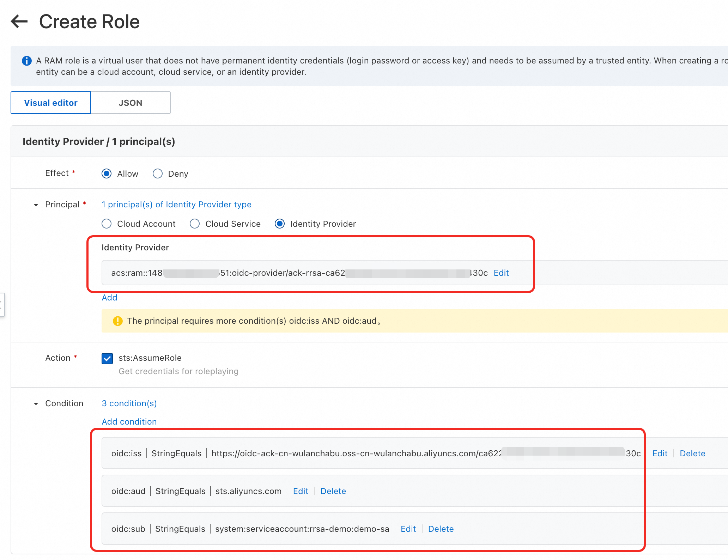Collapse the Principal section arrow
This screenshot has height=560, width=728.
click(36, 205)
